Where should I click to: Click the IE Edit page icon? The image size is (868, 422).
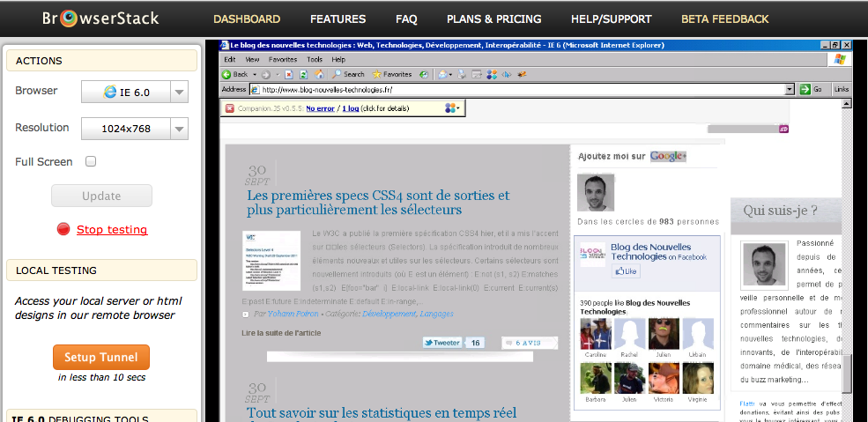click(477, 75)
